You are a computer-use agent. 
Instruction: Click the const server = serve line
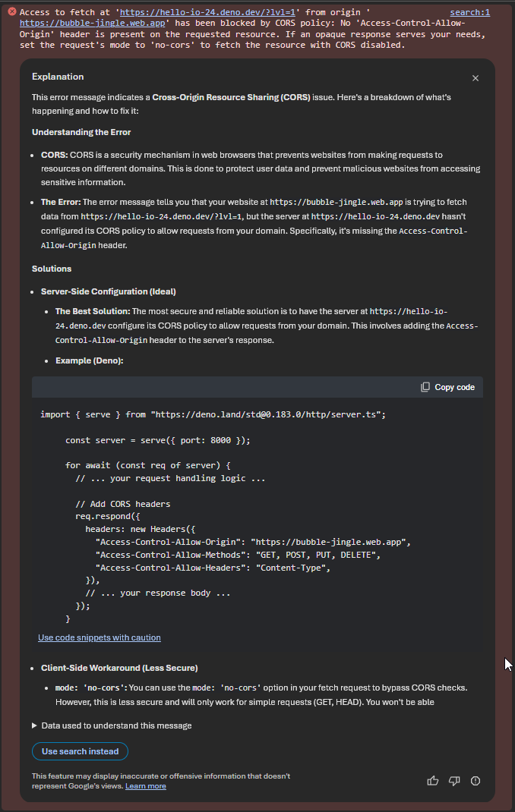pos(157,440)
